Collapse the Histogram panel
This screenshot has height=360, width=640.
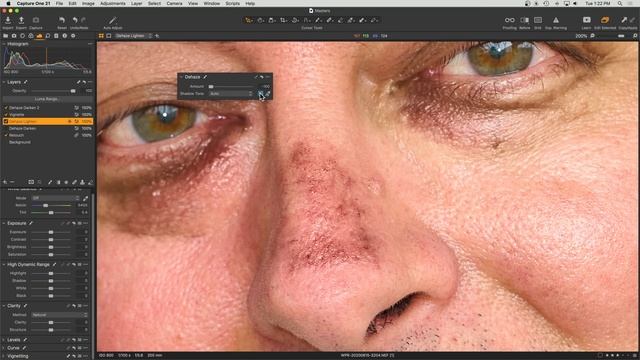coord(4,44)
